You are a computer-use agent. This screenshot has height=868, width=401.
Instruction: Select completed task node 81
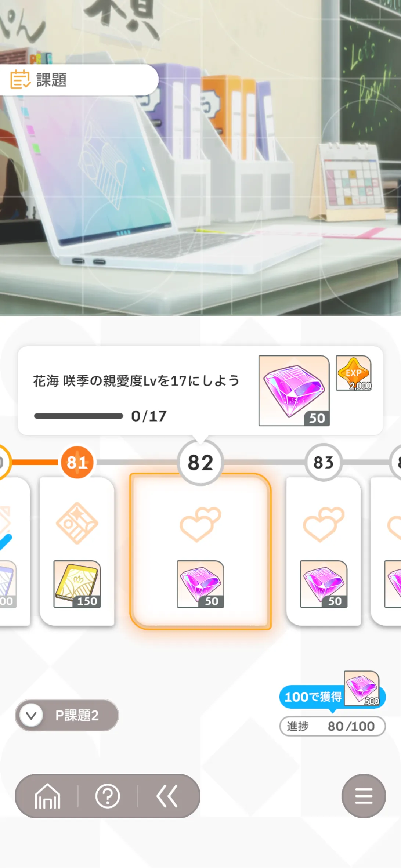click(77, 462)
